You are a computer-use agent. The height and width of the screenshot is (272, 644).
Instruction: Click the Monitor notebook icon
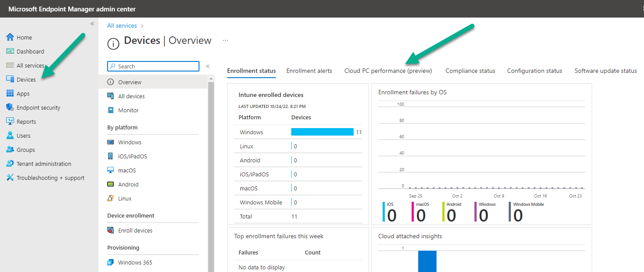(111, 110)
